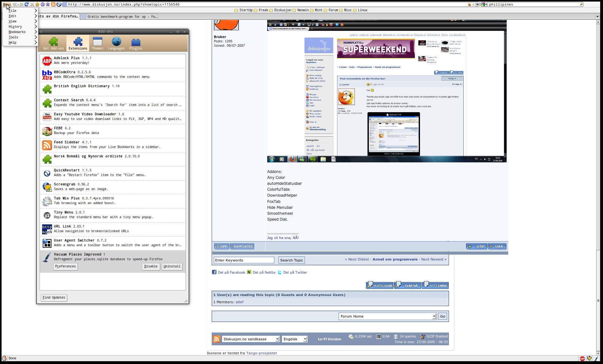
Task: Switch to Languages pane in Add-ons
Action: [x=116, y=43]
